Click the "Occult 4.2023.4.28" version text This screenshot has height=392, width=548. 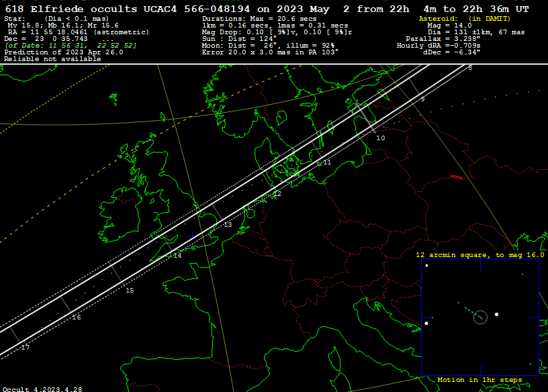(x=42, y=389)
